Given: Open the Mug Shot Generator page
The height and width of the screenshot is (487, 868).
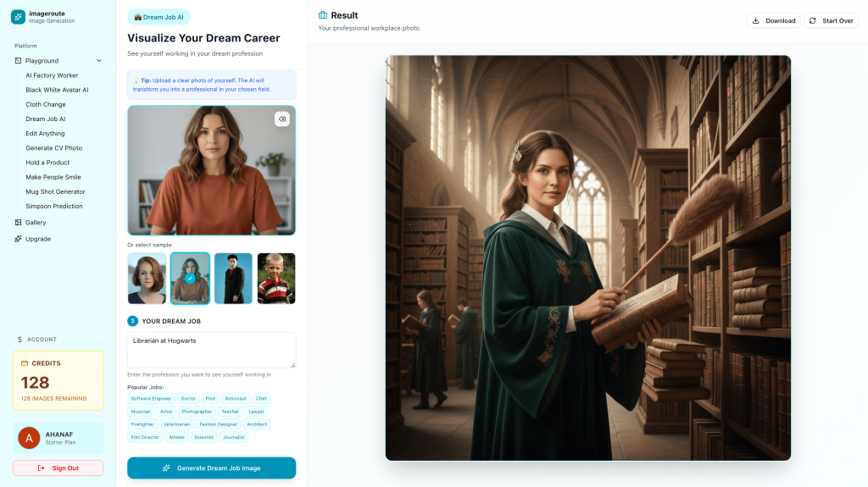Looking at the screenshot, I should click(55, 192).
